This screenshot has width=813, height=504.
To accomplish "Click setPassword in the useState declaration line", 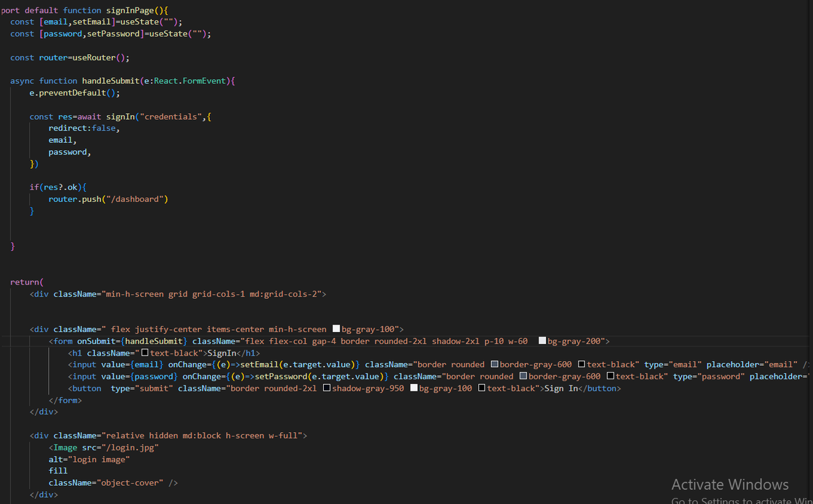I will 113,34.
